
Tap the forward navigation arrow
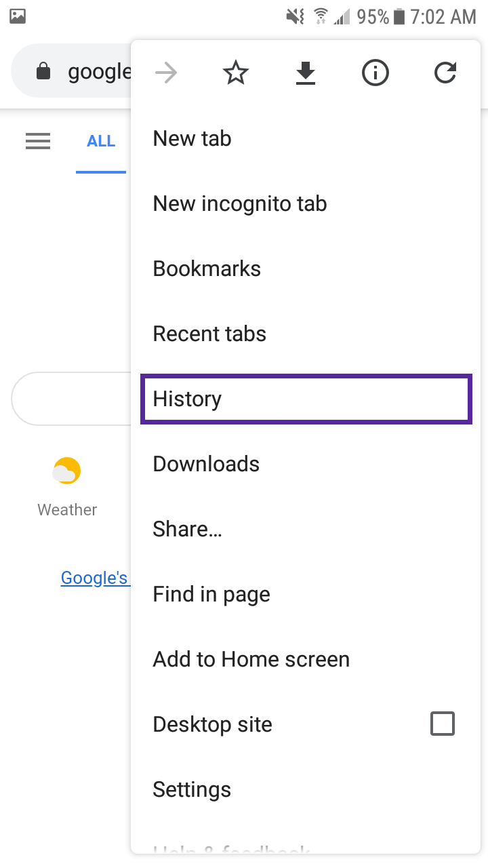[166, 73]
